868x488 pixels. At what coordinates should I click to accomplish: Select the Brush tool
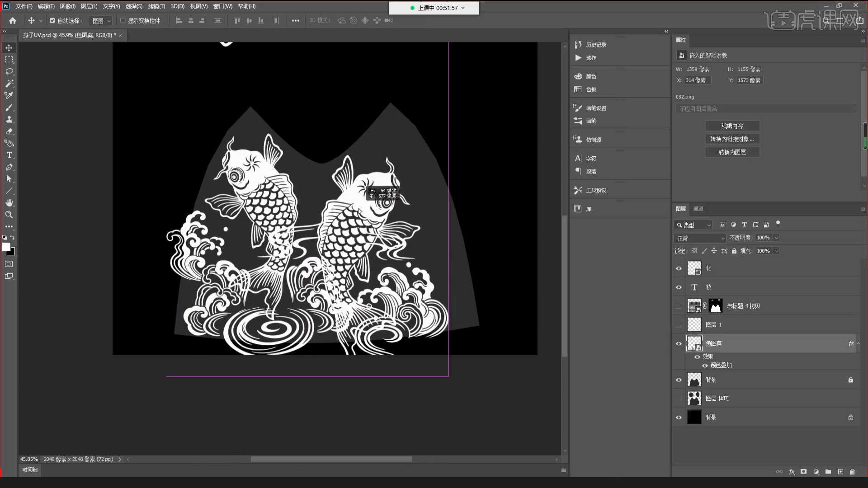click(9, 108)
